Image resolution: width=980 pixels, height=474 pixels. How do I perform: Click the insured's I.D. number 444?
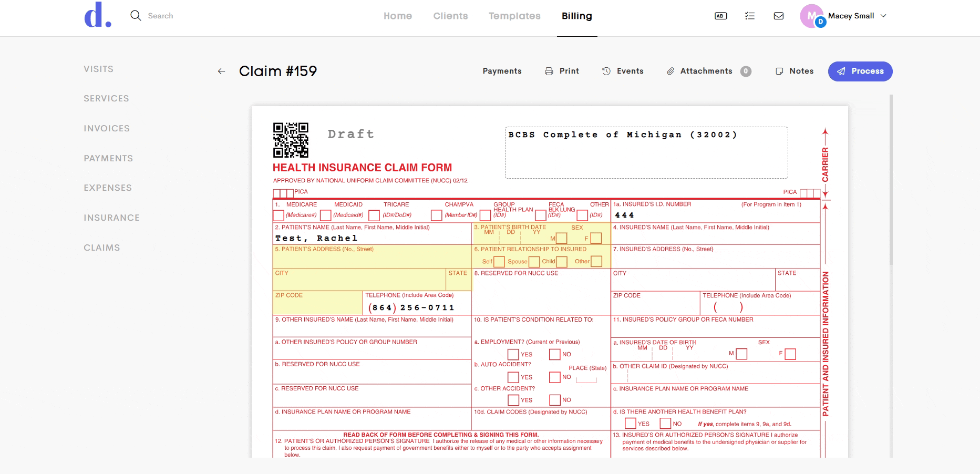coord(624,215)
